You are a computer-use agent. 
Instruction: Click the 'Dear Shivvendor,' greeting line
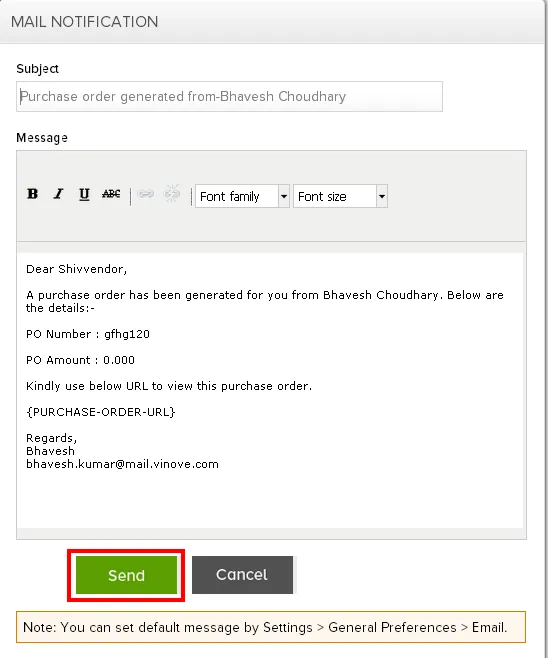point(76,269)
